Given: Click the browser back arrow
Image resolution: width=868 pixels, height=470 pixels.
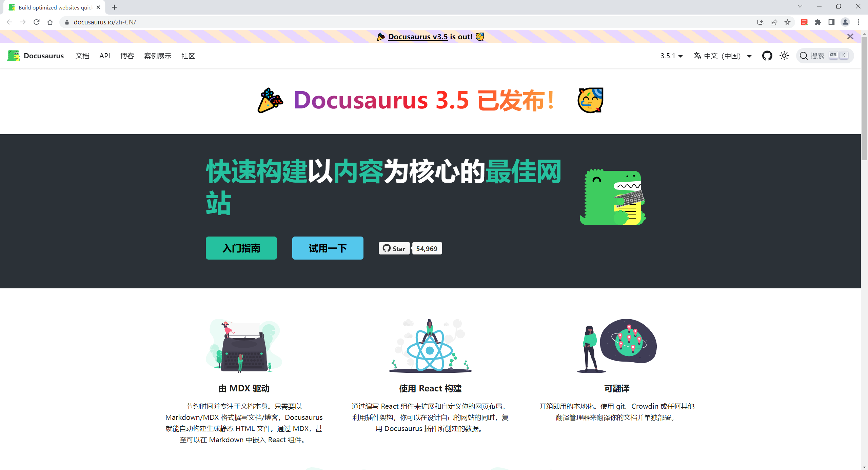Looking at the screenshot, I should tap(9, 22).
